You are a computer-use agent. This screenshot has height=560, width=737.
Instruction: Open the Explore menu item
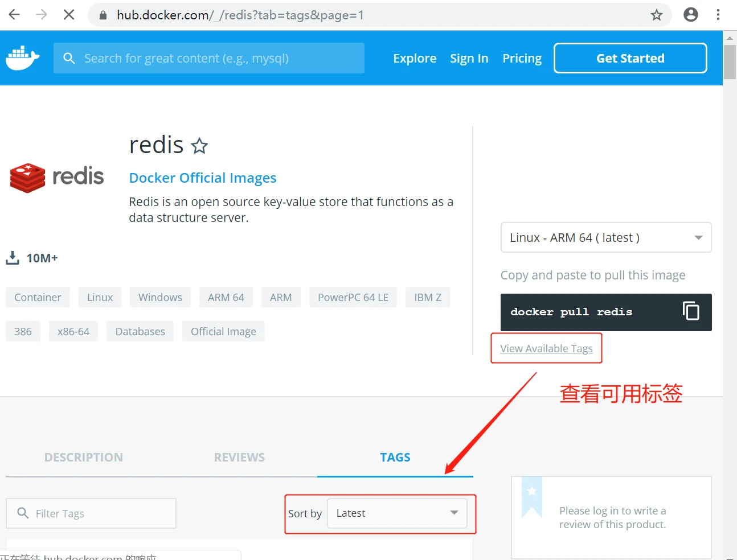coord(414,58)
